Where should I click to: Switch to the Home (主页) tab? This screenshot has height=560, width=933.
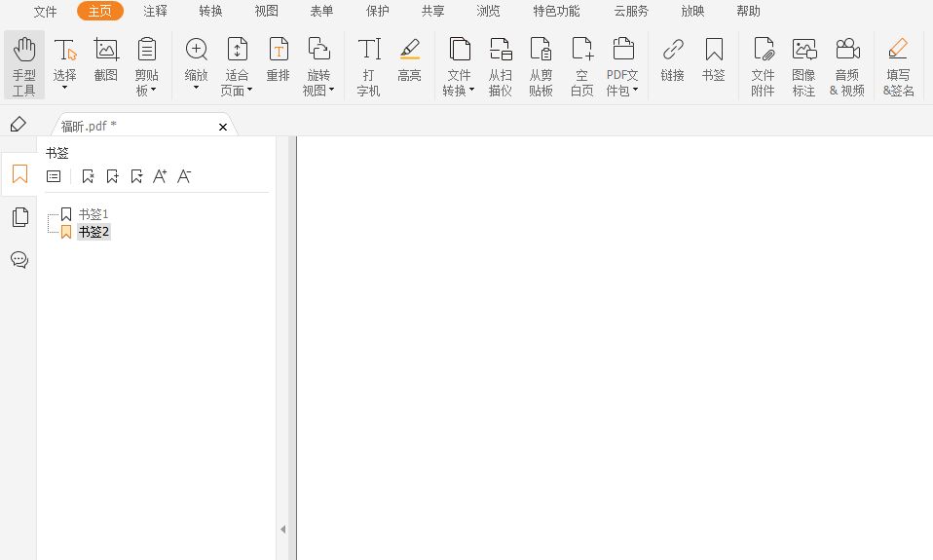click(x=100, y=11)
